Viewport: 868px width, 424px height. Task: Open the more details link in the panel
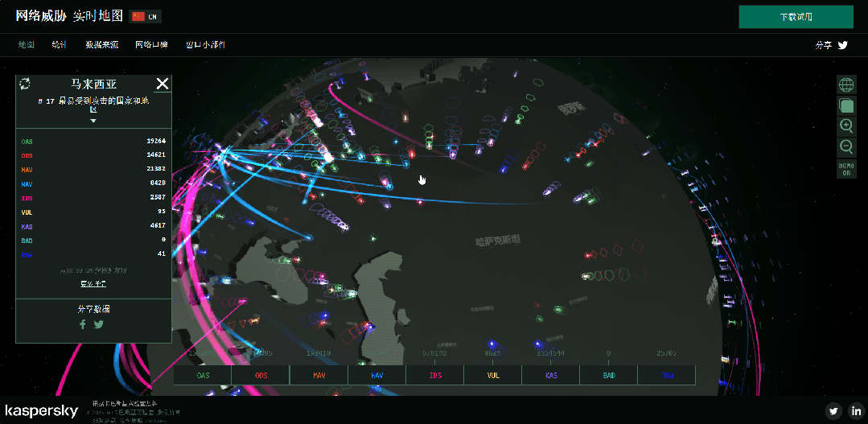click(x=93, y=284)
